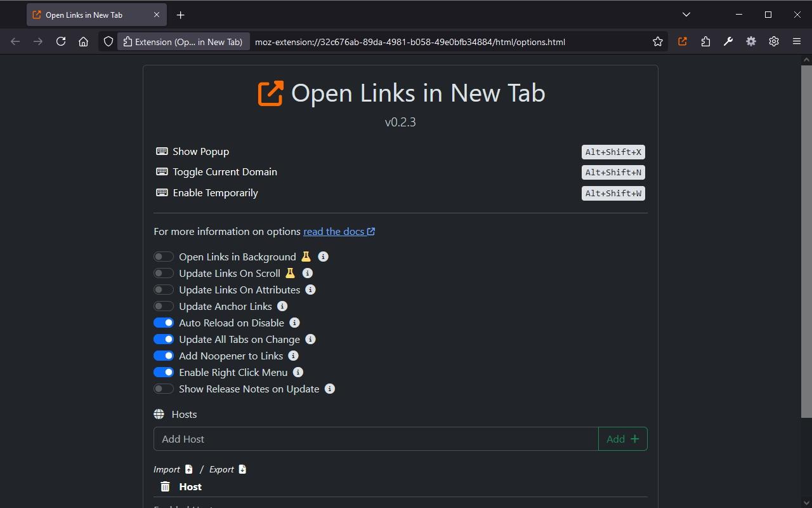Screen dimensions: 812x508
Task: Turn on Update Links On Attributes
Action: pos(164,290)
